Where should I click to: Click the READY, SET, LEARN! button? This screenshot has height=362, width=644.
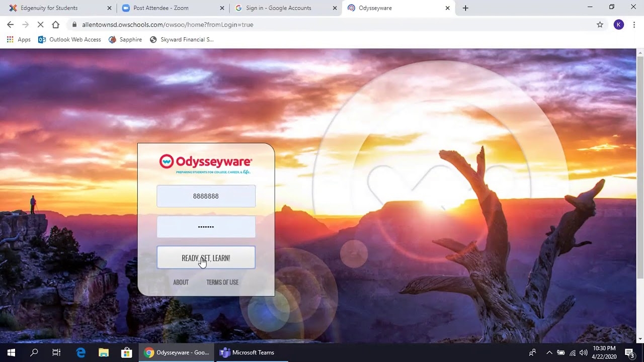click(x=206, y=258)
